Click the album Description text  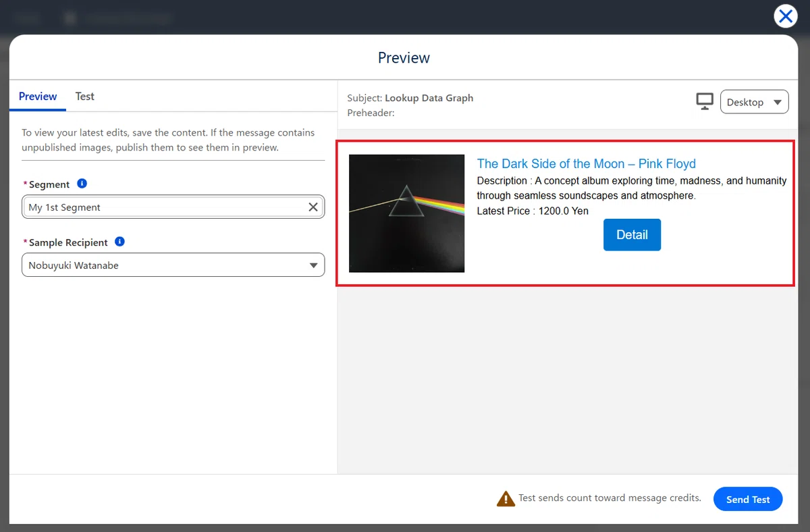[x=632, y=188]
